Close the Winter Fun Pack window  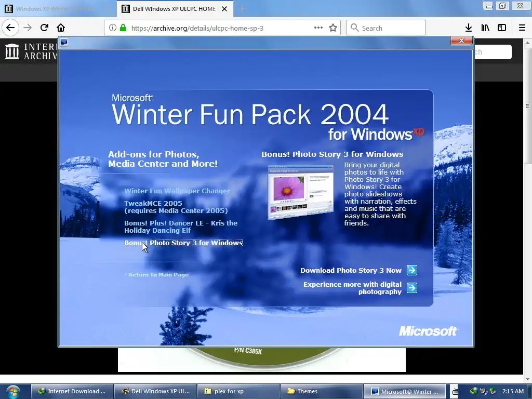[461, 41]
